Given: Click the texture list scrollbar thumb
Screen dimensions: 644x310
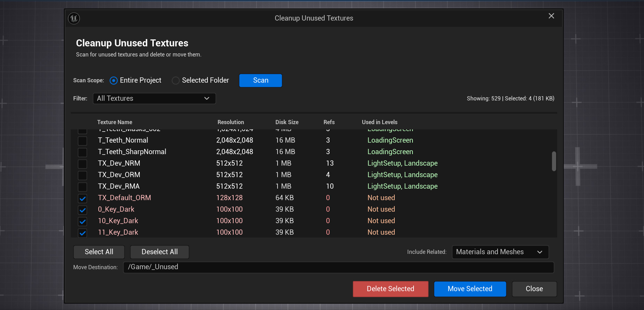Looking at the screenshot, I should (554, 161).
